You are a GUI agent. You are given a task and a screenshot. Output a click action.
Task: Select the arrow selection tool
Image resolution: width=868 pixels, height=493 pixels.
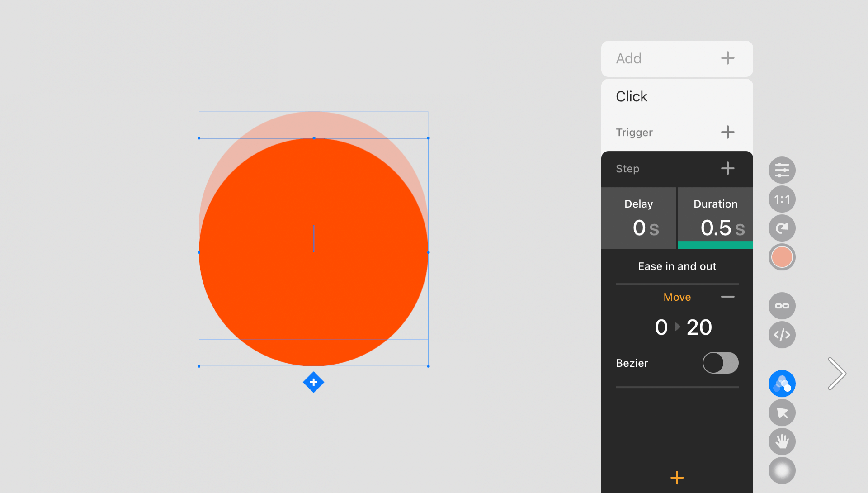coord(782,412)
